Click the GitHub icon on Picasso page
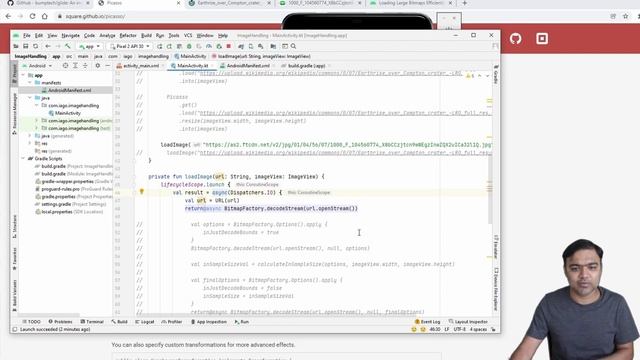640x360 pixels. coord(516,39)
